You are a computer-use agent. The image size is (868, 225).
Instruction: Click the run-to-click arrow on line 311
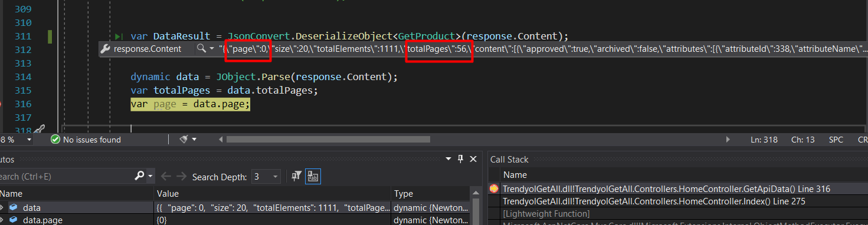click(x=119, y=37)
